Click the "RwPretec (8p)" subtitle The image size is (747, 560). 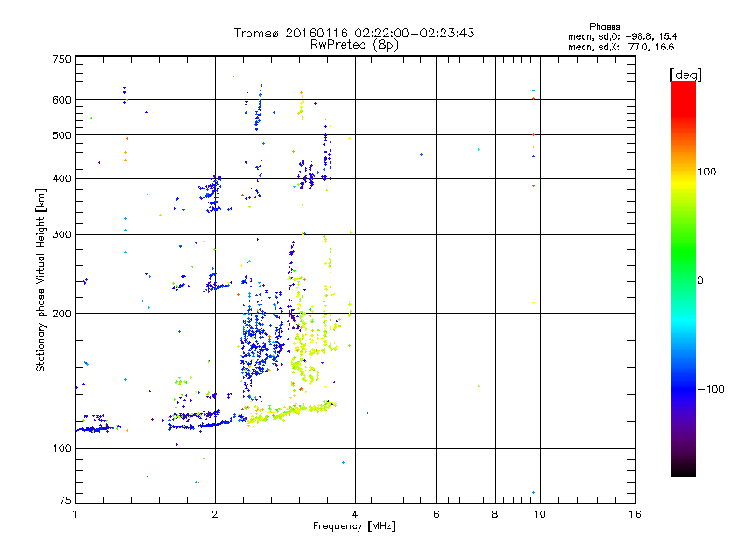point(354,45)
